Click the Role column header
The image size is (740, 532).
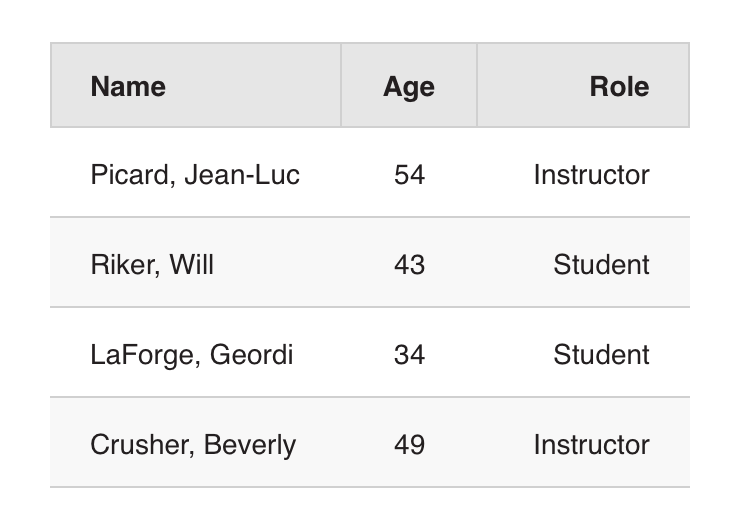pos(619,87)
